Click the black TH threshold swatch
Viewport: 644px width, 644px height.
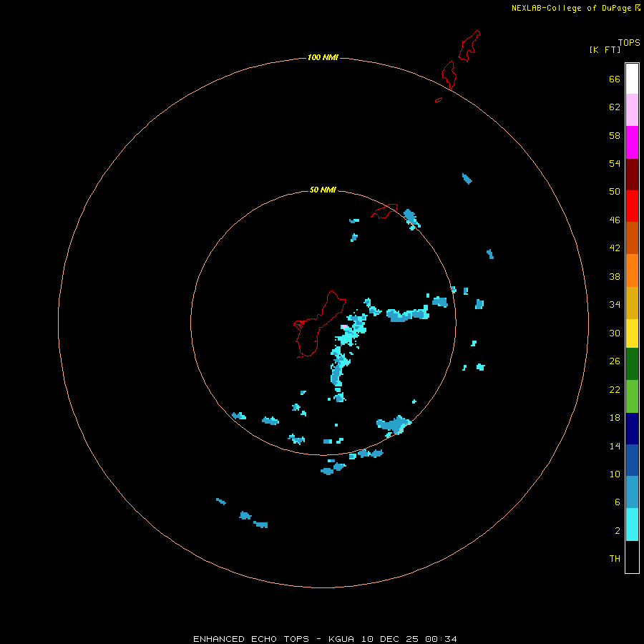632,557
